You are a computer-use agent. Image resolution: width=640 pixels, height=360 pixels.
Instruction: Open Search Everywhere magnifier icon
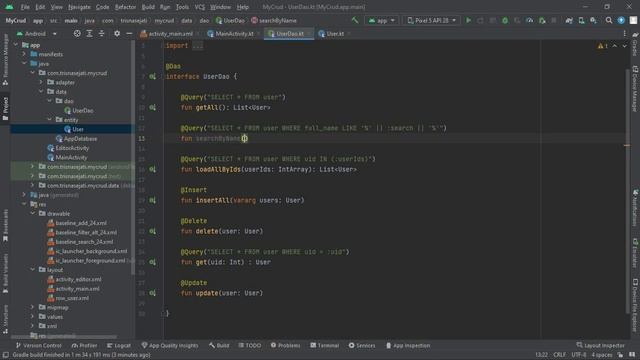[x=609, y=20]
